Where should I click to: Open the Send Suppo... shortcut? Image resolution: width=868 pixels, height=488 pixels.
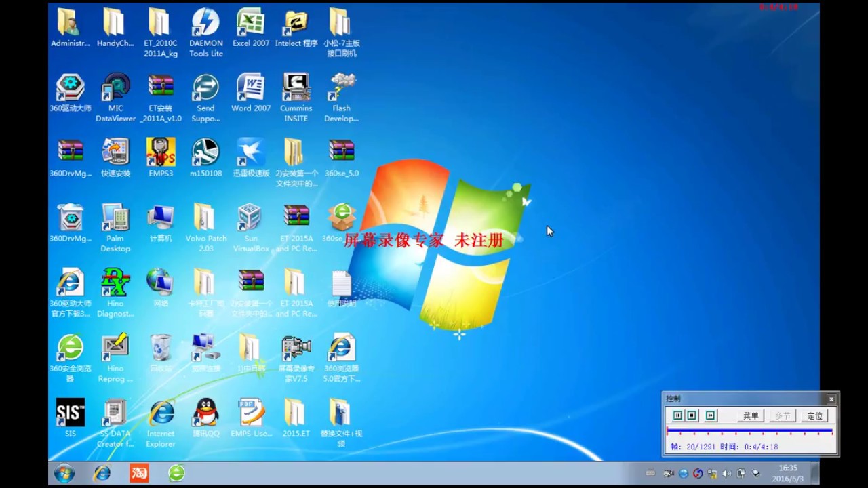[x=205, y=98]
